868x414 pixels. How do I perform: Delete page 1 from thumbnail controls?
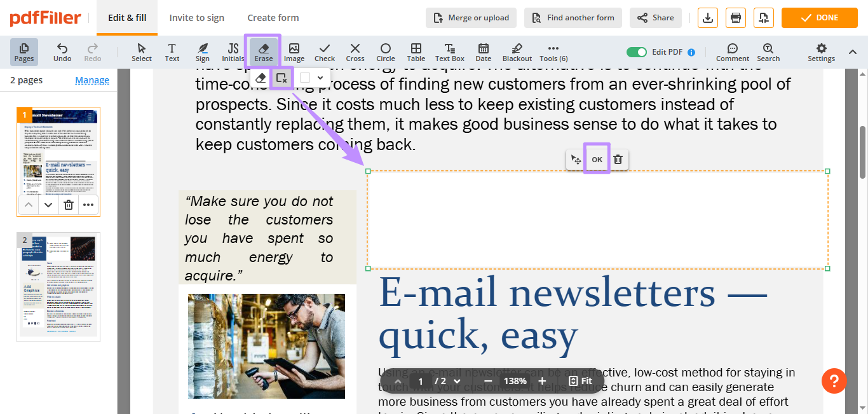pos(69,205)
